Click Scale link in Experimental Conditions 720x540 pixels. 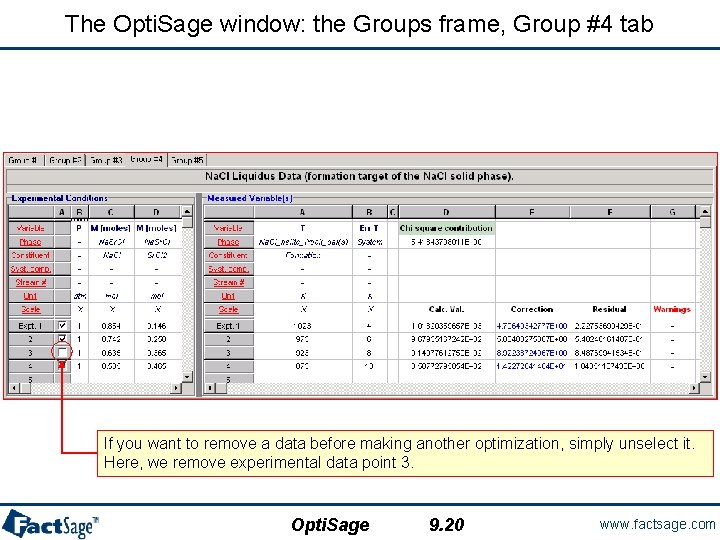pyautogui.click(x=31, y=309)
